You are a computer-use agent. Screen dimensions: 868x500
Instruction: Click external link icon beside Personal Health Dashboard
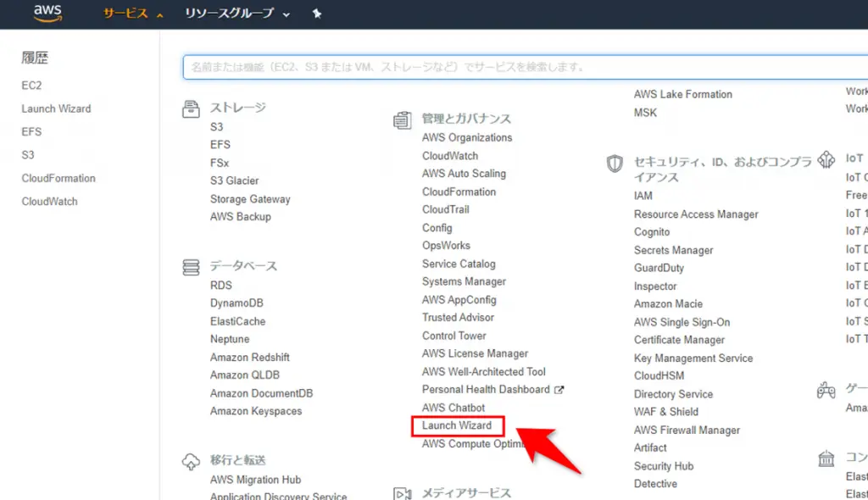click(559, 390)
